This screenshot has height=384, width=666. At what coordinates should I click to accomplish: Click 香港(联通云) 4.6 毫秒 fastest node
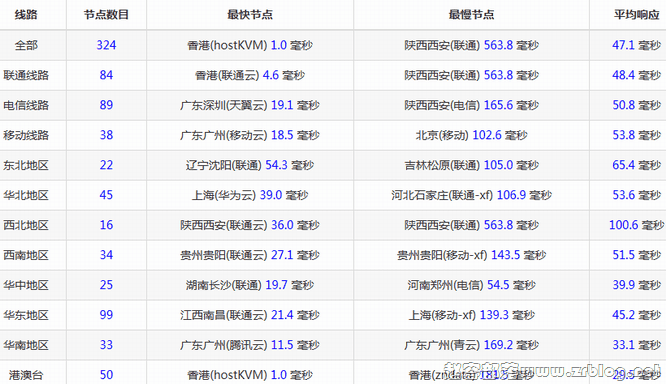point(250,75)
